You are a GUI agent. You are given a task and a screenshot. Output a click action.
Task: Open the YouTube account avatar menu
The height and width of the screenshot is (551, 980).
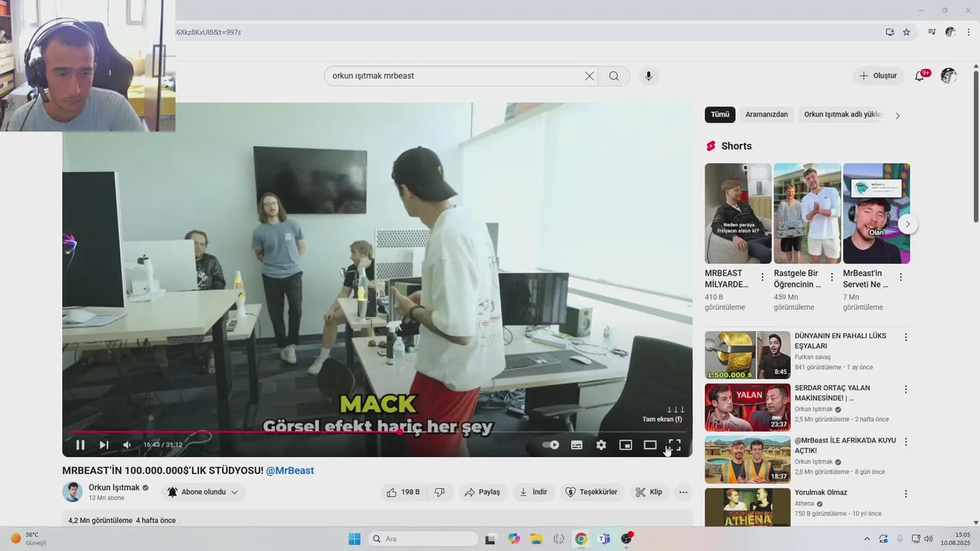[949, 76]
